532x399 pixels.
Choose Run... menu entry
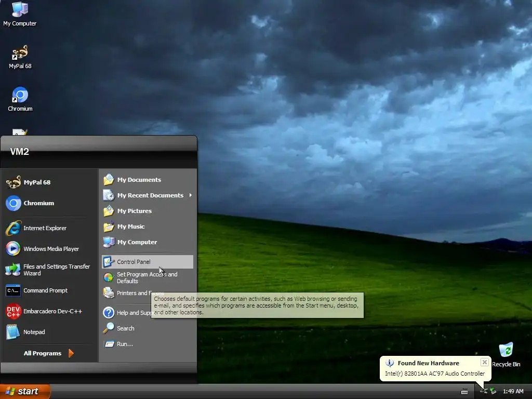(148, 344)
